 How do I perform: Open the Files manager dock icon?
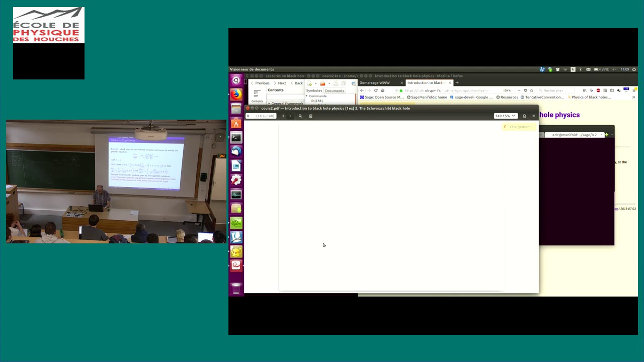coord(236,109)
